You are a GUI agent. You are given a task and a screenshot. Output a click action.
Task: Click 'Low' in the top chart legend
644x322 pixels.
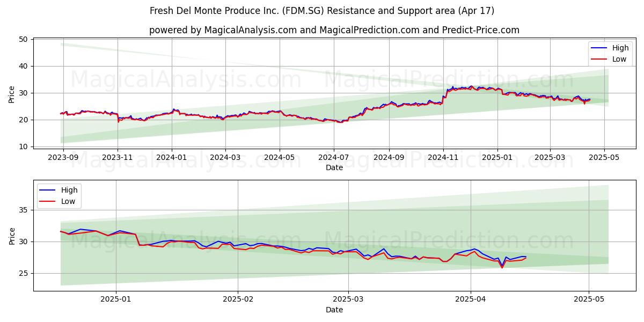coord(619,59)
